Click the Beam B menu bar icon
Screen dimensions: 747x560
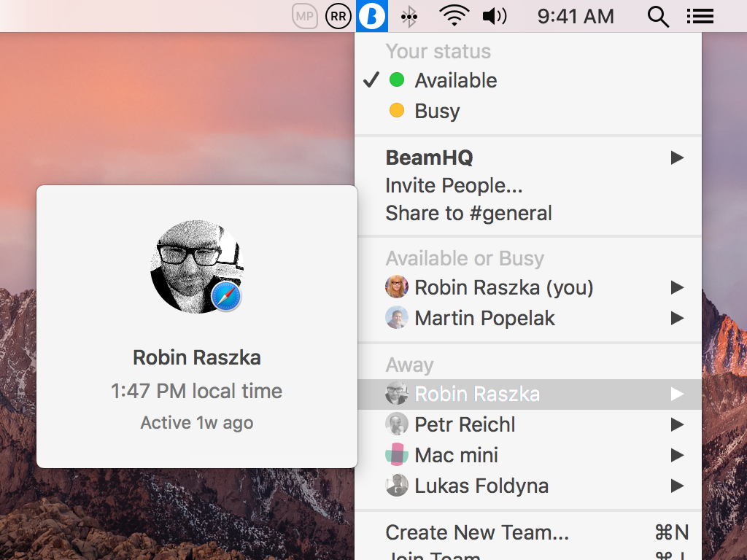pyautogui.click(x=371, y=16)
